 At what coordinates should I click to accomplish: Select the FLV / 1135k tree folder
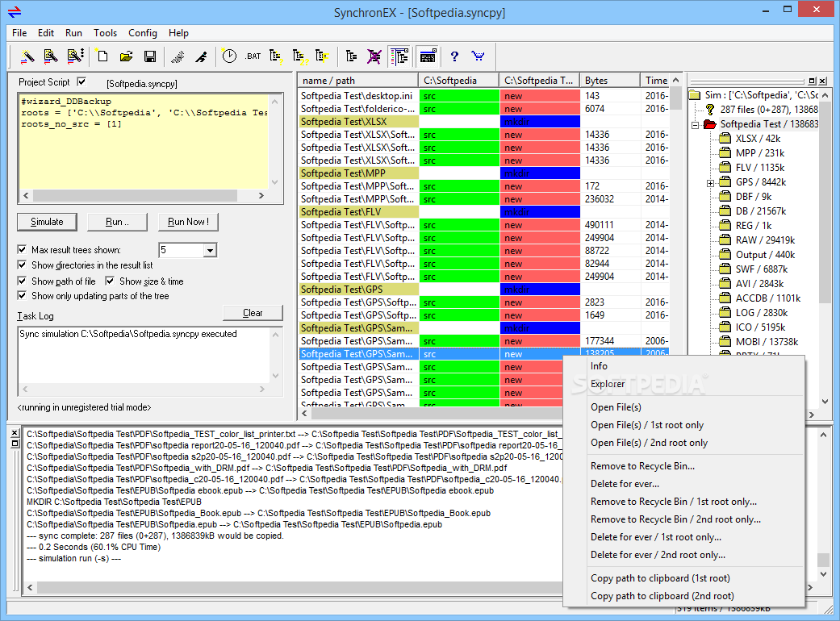click(759, 168)
